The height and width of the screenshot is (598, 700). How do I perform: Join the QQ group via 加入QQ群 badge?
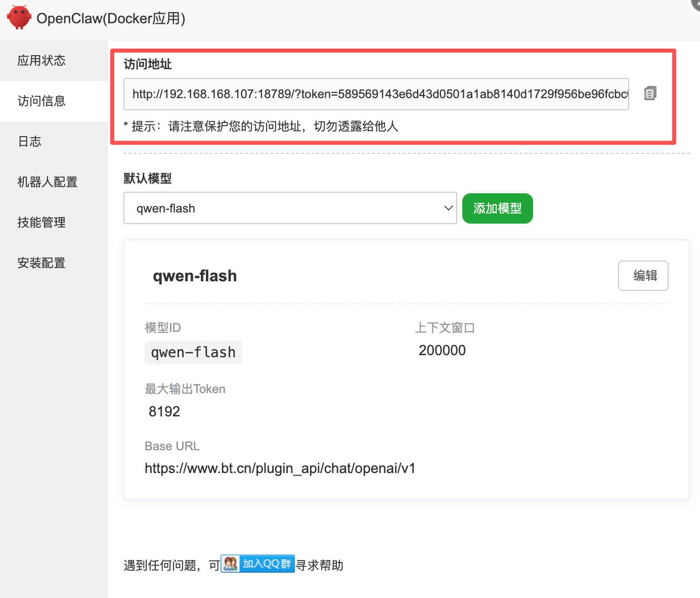point(258,564)
